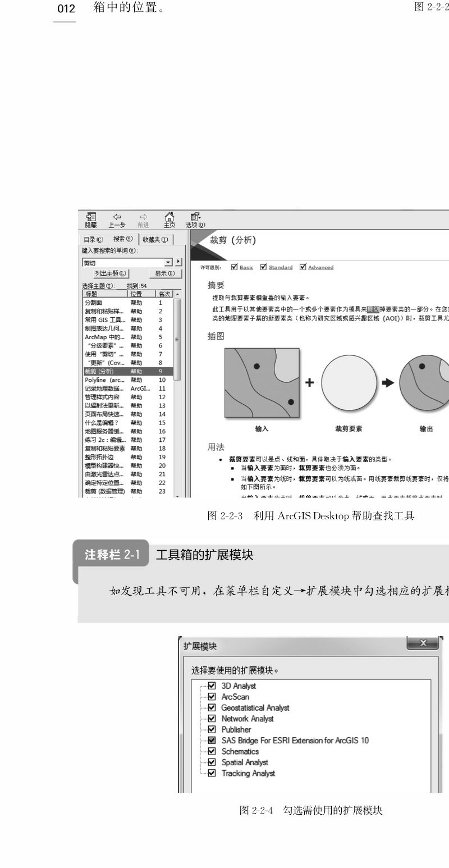The width and height of the screenshot is (449, 868).
Task: Click the clip tool illustration image
Action: [x=337, y=389]
